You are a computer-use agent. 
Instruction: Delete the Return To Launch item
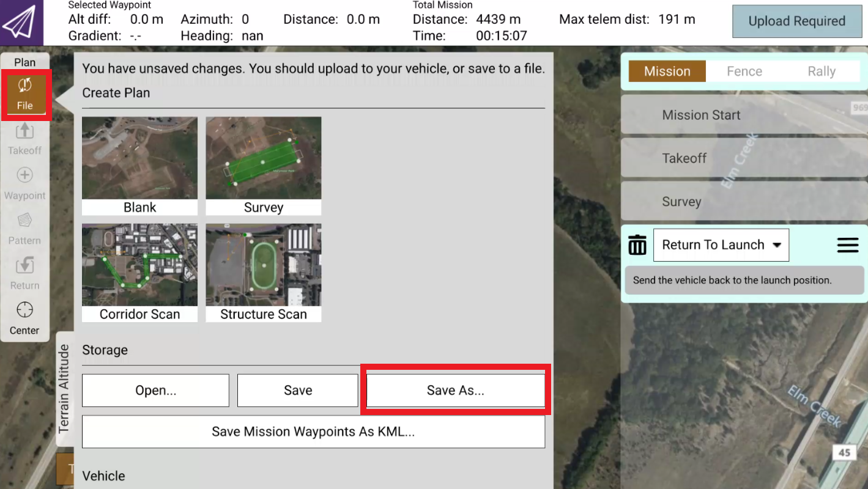(x=637, y=245)
